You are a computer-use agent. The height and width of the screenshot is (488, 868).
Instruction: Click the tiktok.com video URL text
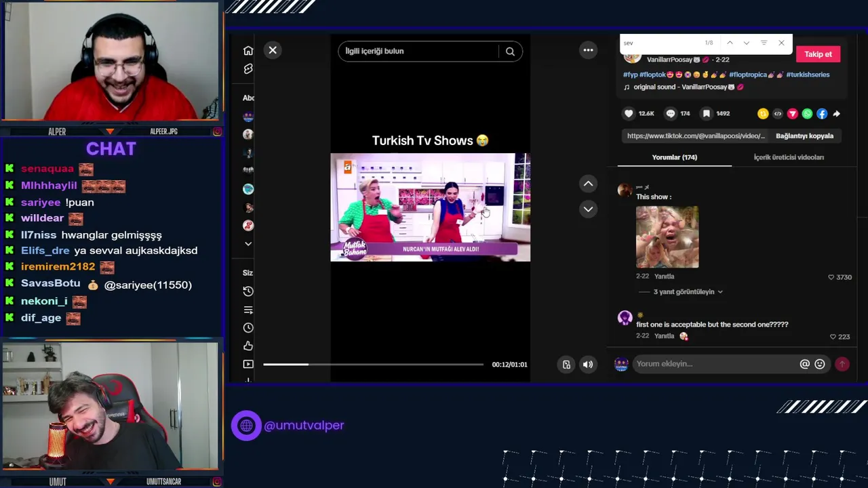click(696, 136)
